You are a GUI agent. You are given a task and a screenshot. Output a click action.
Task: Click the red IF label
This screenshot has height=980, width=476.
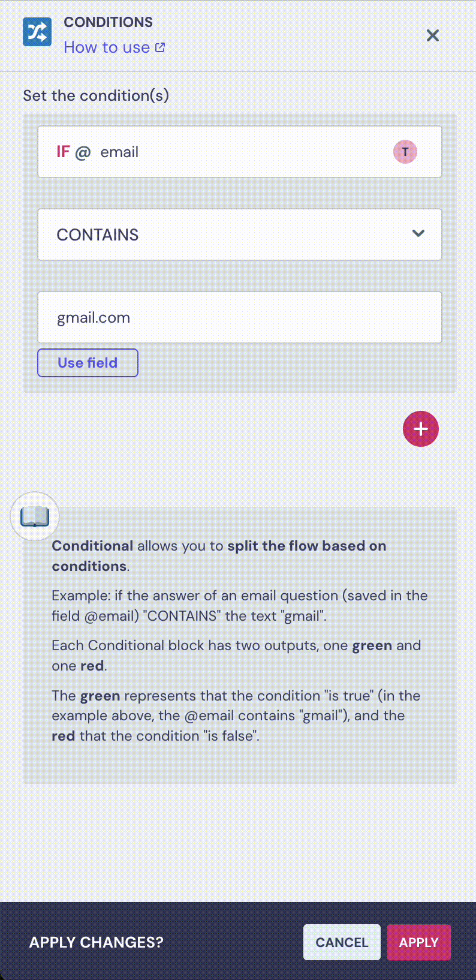(x=63, y=152)
